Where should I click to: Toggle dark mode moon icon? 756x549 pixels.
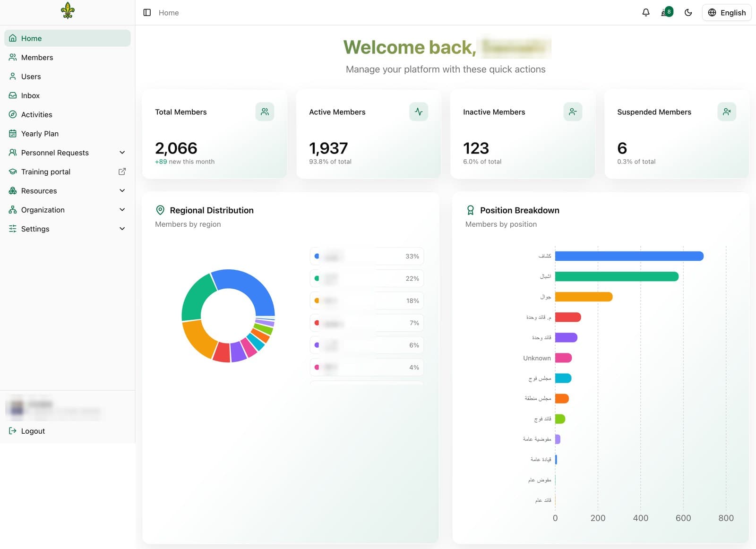tap(688, 13)
